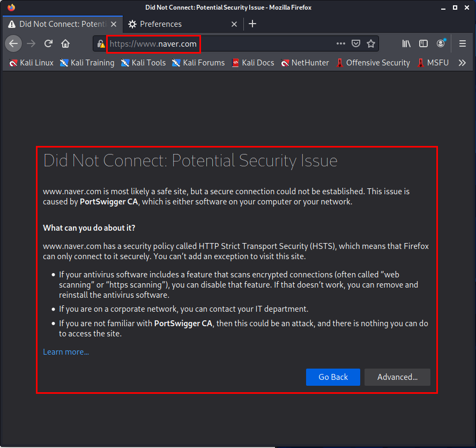
Task: Bookmark this page with the star
Action: (370, 44)
